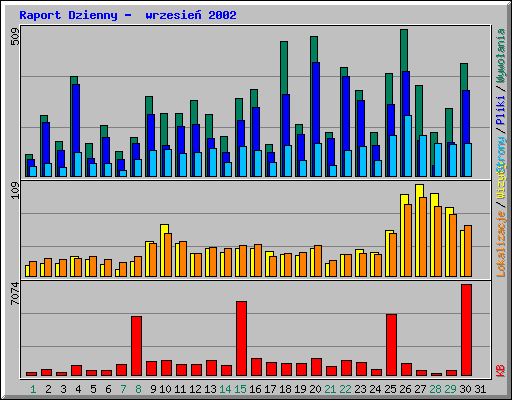The width and height of the screenshot is (512, 400).
Task: Select green weekend day label 8
Action: pyautogui.click(x=138, y=389)
